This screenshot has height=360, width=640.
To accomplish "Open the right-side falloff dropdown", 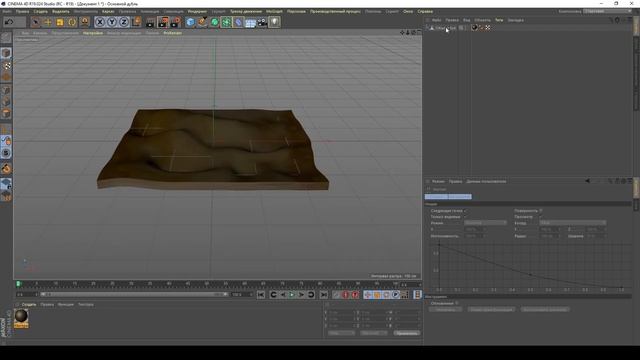I will click(x=572, y=223).
